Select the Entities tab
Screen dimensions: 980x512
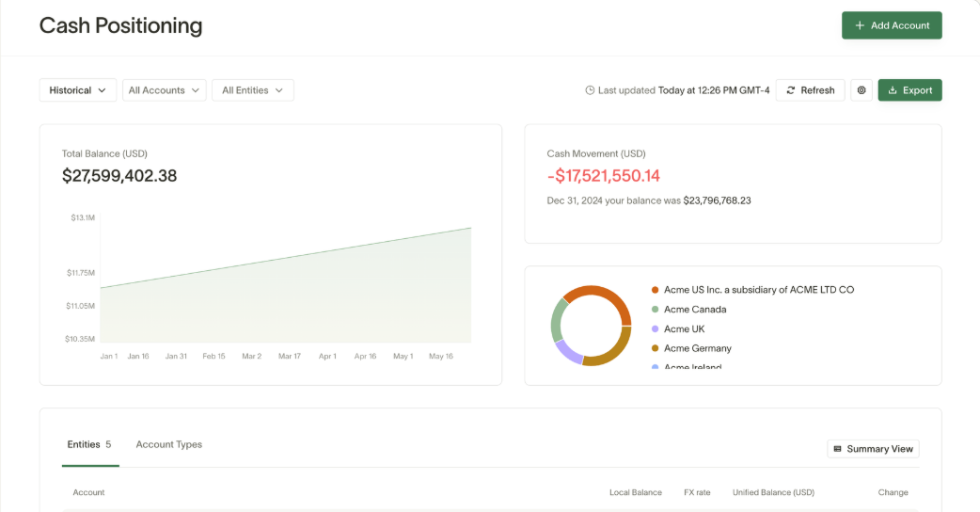(x=89, y=444)
